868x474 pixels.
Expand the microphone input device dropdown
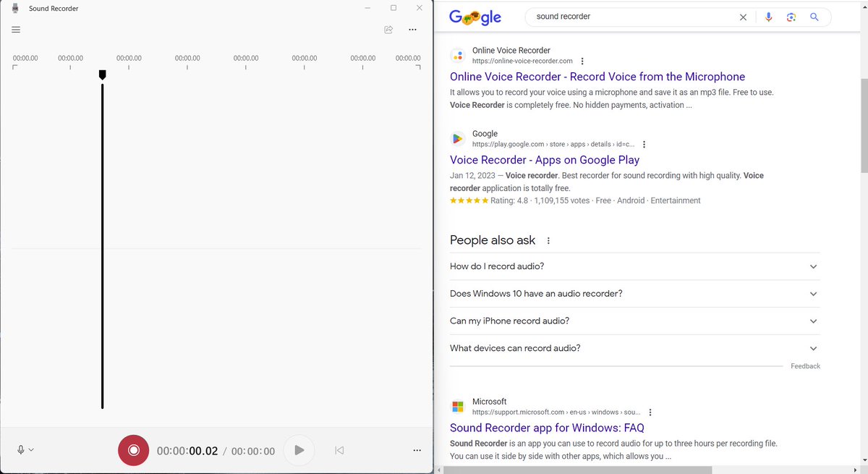[31, 450]
